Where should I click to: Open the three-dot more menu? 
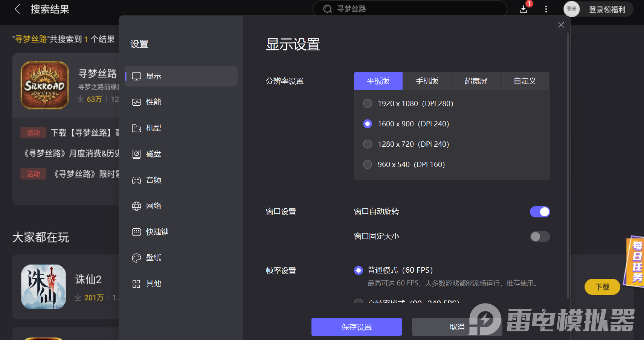point(546,9)
